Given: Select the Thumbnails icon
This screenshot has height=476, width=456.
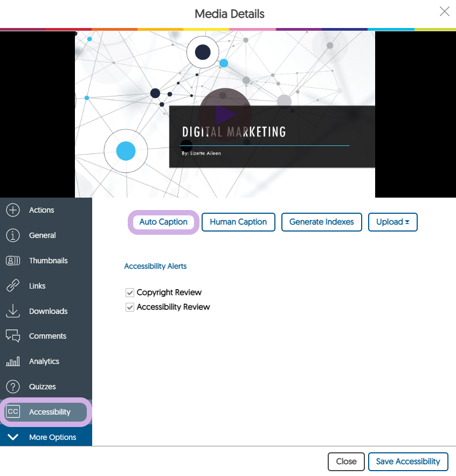Looking at the screenshot, I should 13,261.
